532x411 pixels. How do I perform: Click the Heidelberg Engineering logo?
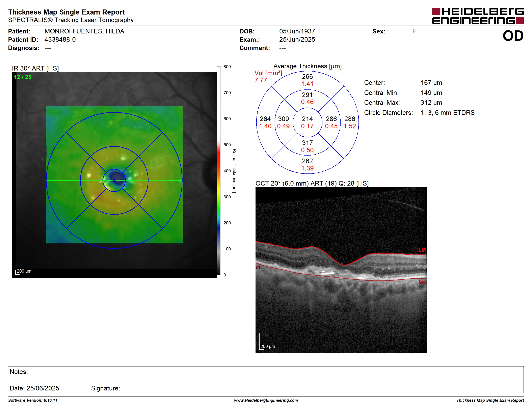478,16
